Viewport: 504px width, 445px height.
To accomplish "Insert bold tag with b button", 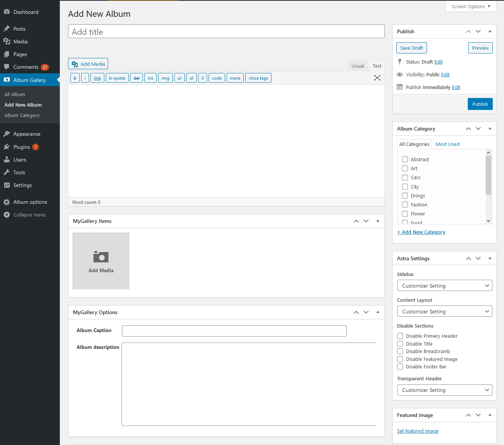I will click(x=75, y=78).
